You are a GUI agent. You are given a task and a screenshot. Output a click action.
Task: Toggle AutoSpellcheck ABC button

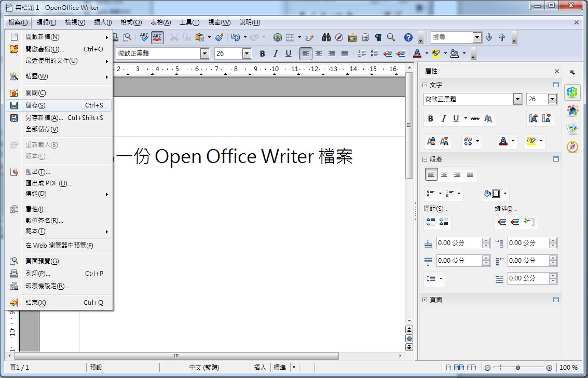(157, 37)
